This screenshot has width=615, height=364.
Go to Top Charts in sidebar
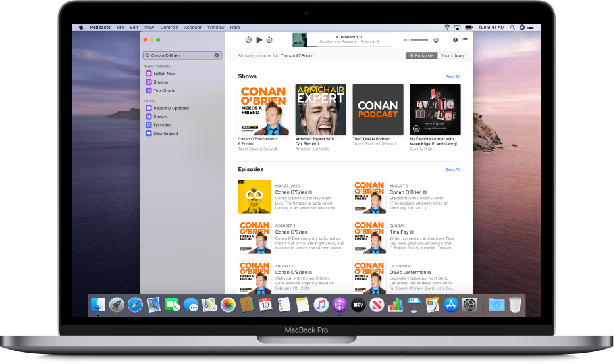[x=165, y=90]
